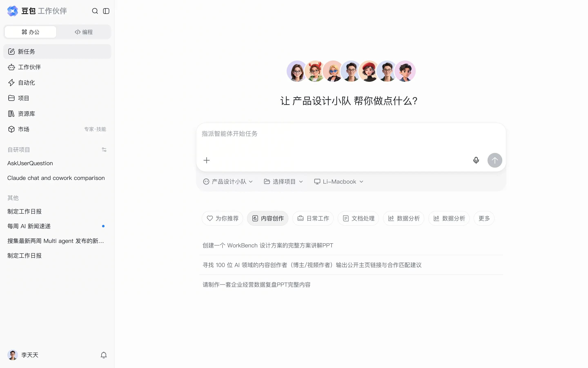Choose the 寻找 100 位 AI 内容创作者 suggestion
This screenshot has width=588, height=368.
coord(351,265)
